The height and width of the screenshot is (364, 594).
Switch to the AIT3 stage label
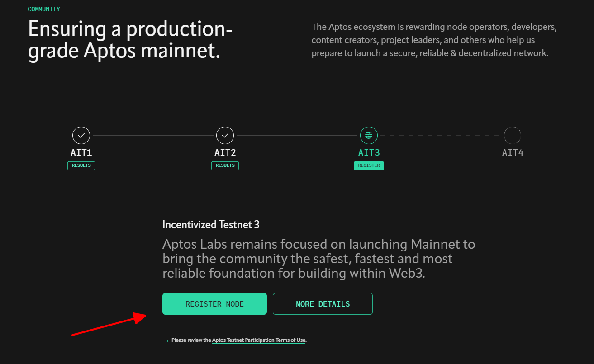[369, 152]
